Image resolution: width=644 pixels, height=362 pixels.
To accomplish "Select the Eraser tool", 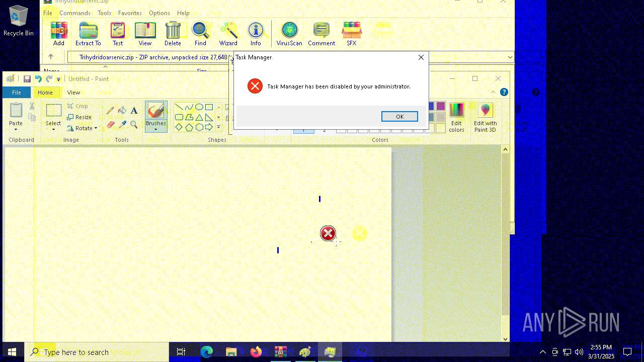I will [x=110, y=124].
